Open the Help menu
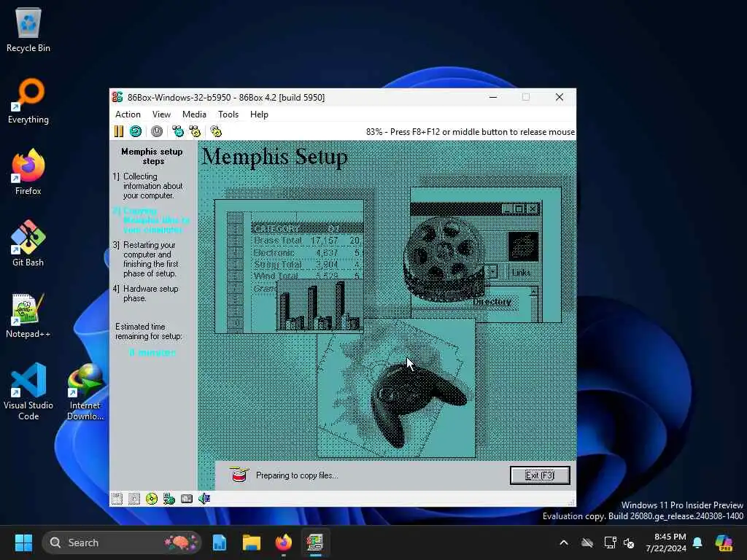 259,114
